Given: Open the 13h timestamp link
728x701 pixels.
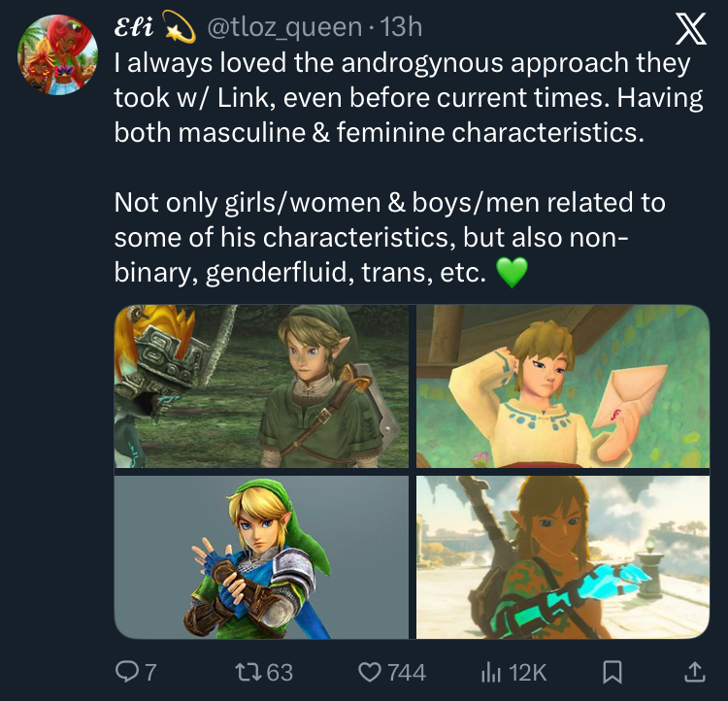Looking at the screenshot, I should 400,27.
